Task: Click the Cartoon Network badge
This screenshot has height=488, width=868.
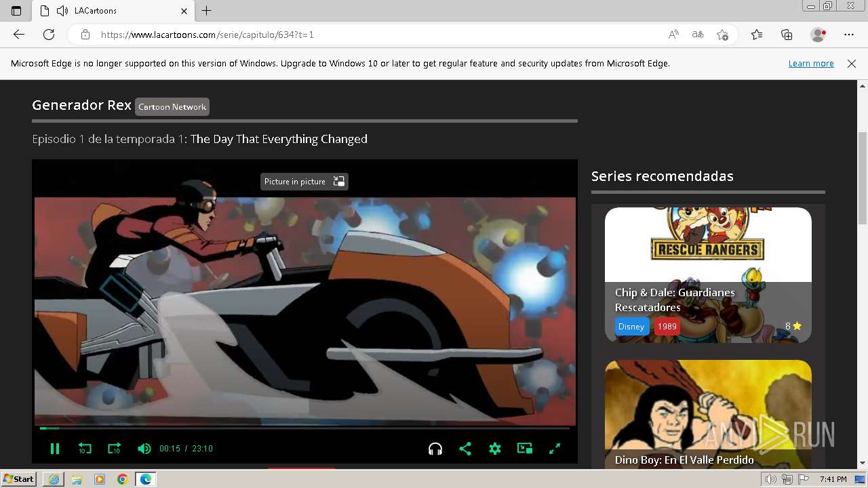Action: tap(172, 107)
